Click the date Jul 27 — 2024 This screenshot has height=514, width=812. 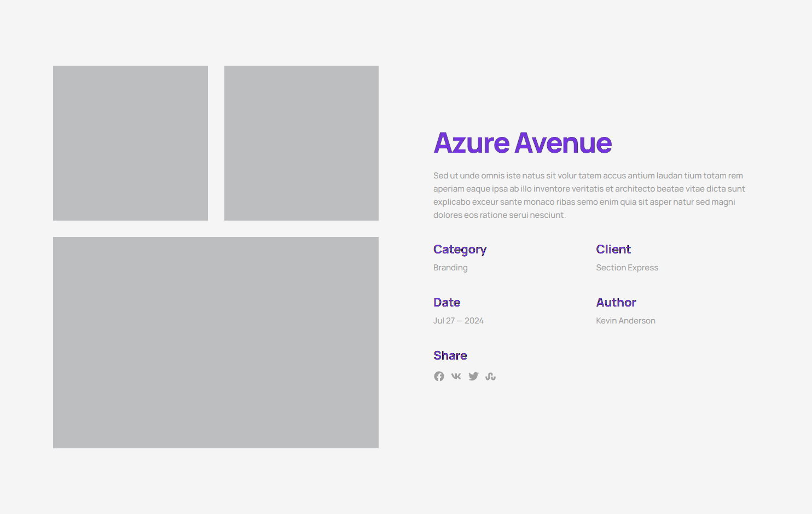tap(458, 320)
